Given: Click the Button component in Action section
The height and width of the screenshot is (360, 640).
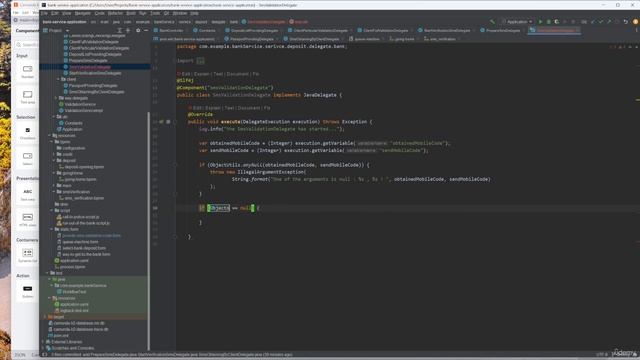Looking at the screenshot, I should tap(27, 291).
